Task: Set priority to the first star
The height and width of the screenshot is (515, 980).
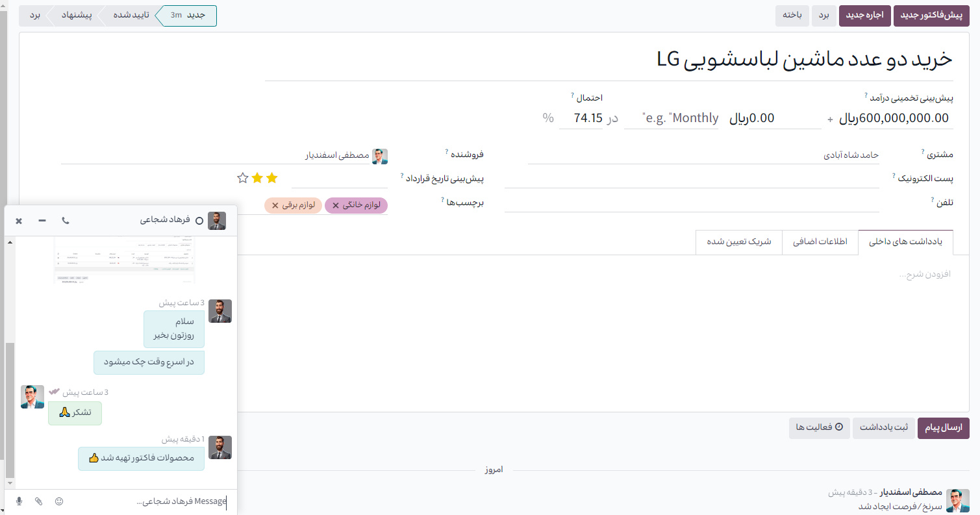Action: pos(272,178)
